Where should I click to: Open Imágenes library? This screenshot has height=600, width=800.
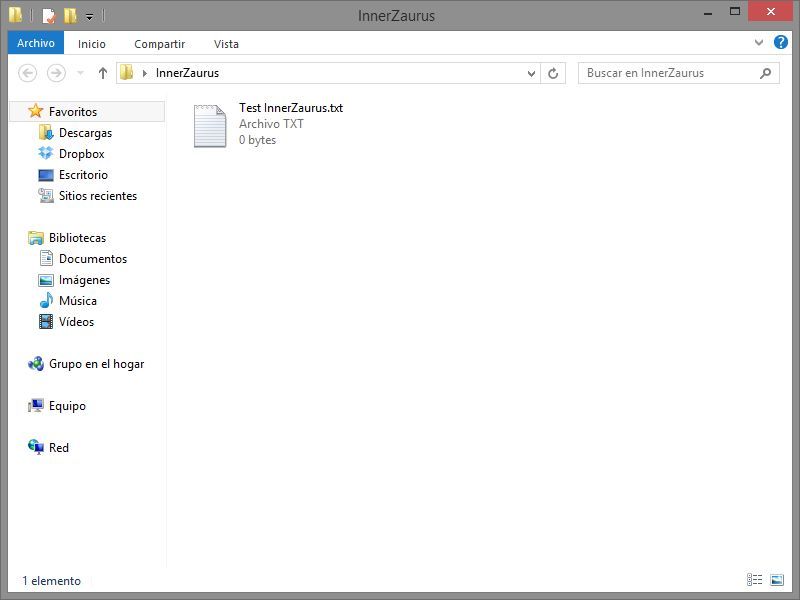(x=84, y=280)
